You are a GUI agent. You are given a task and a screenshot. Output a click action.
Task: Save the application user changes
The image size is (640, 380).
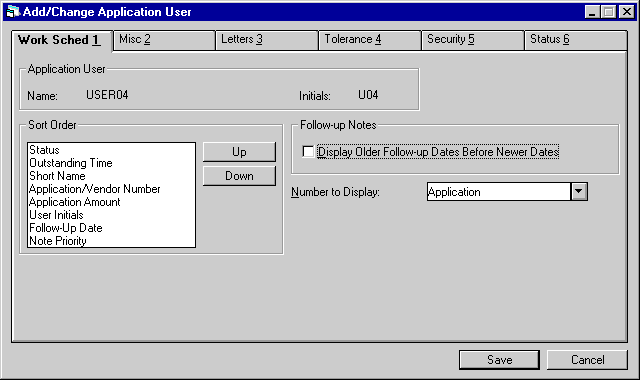pyautogui.click(x=499, y=360)
